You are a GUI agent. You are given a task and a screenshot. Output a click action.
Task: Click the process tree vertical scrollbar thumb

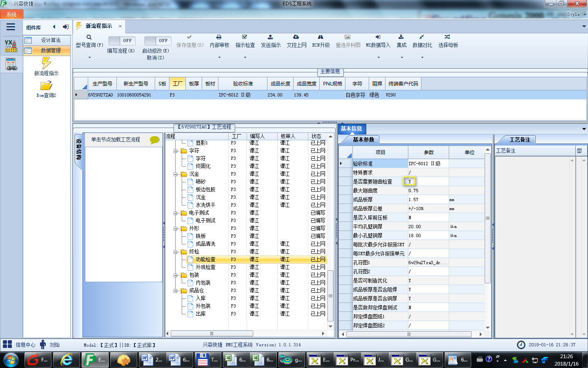330,296
